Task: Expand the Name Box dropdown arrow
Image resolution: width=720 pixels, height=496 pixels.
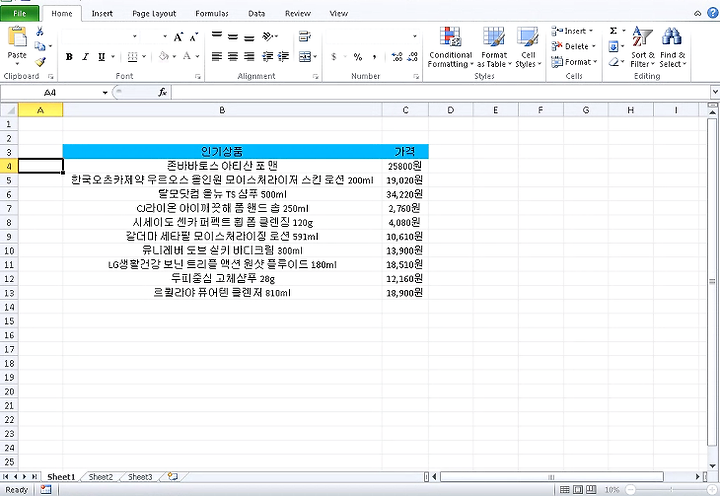Action: point(105,92)
